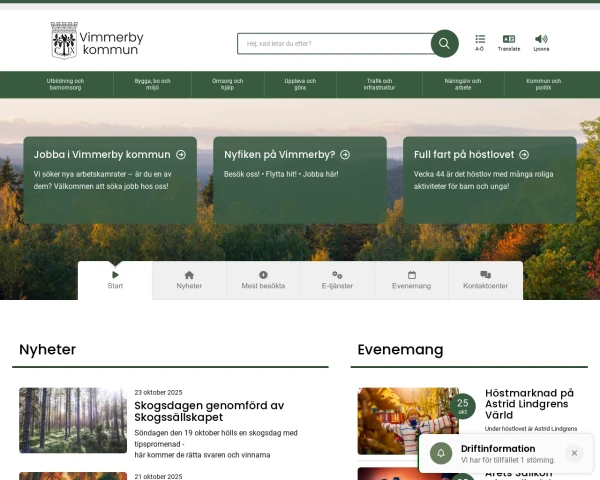Select the E-tjänster tab
Image resolution: width=600 pixels, height=480 pixels.
tap(337, 280)
